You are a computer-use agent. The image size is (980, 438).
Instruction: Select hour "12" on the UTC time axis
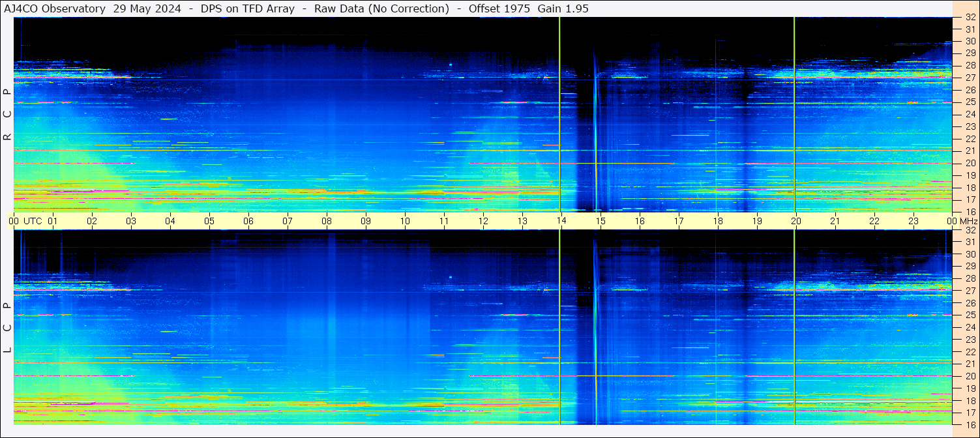483,221
